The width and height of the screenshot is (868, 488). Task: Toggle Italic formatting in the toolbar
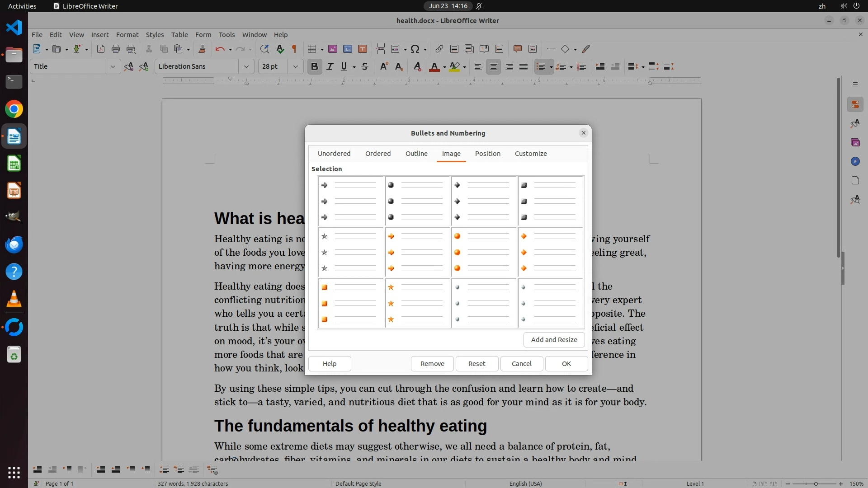point(330,67)
